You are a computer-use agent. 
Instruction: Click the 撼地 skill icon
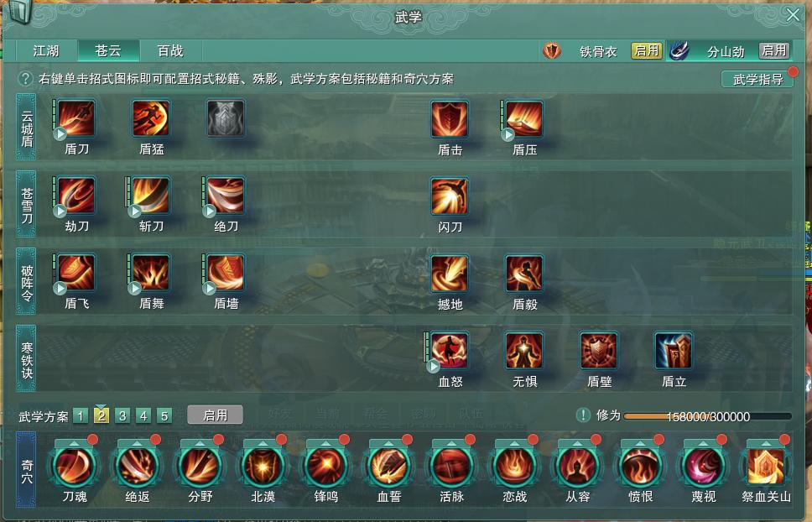(450, 274)
